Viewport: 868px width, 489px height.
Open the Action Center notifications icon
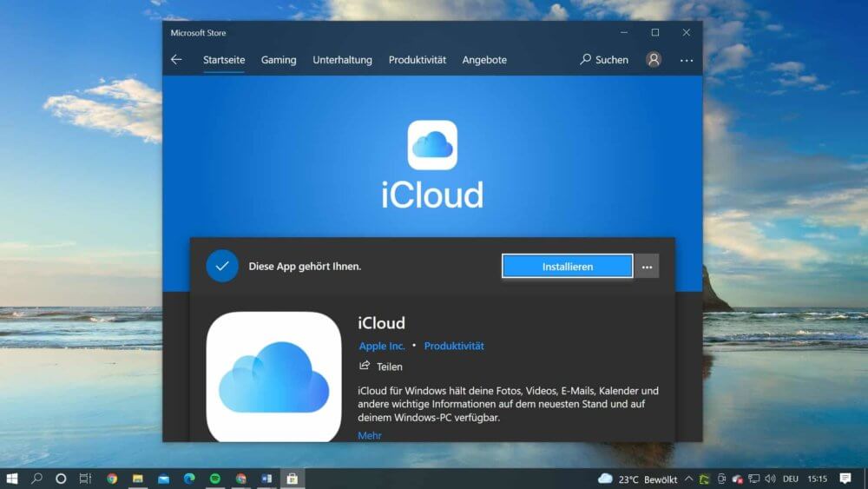(x=845, y=479)
